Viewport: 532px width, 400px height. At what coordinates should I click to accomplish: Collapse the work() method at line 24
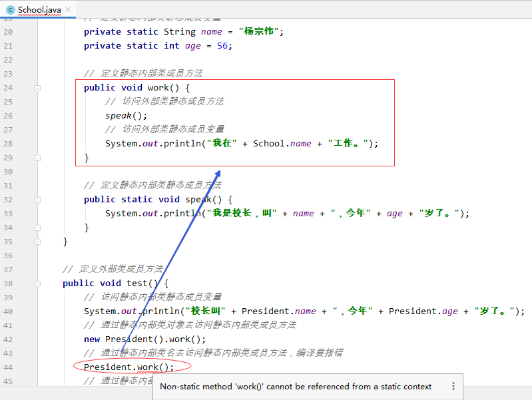[38, 89]
